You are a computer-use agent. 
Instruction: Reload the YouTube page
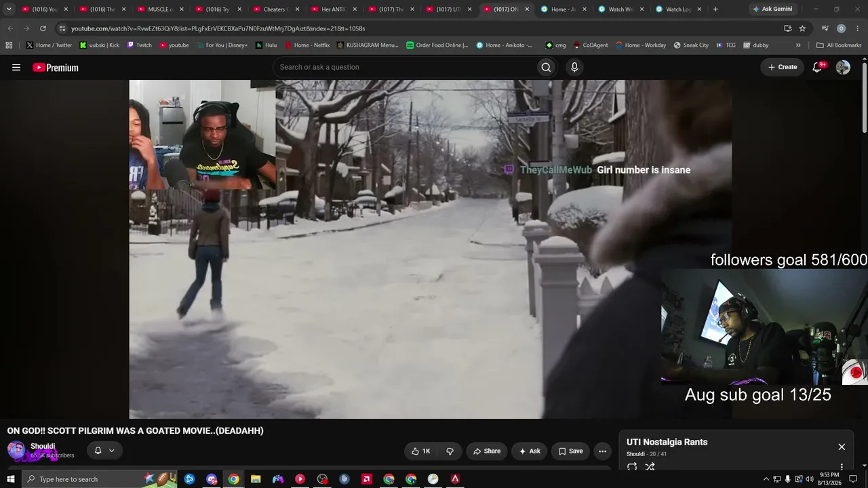43,28
